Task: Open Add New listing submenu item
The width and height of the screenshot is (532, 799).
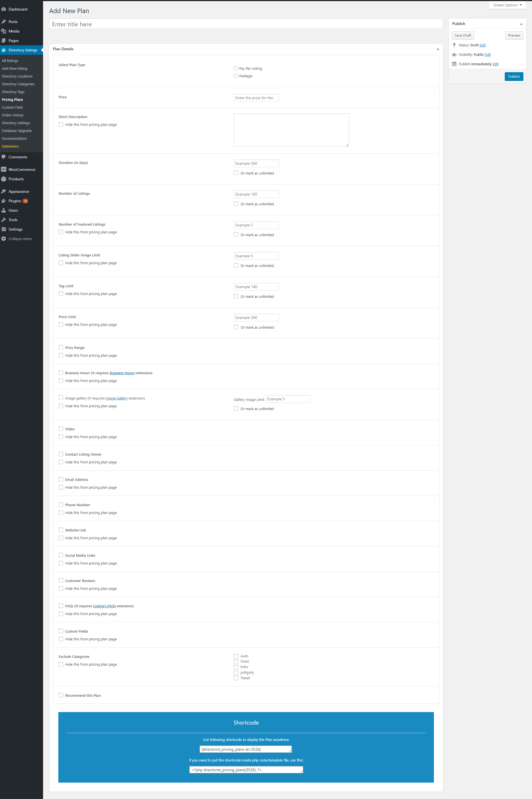Action: (15, 69)
